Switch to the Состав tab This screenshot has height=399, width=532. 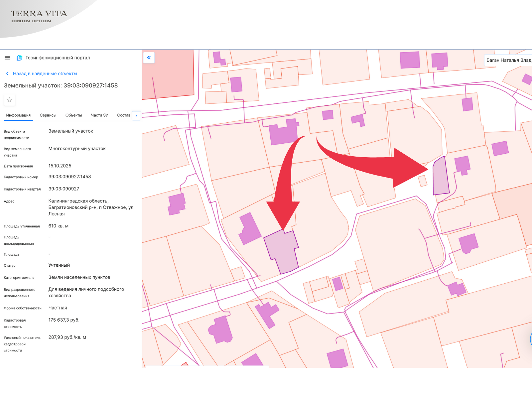tap(124, 115)
